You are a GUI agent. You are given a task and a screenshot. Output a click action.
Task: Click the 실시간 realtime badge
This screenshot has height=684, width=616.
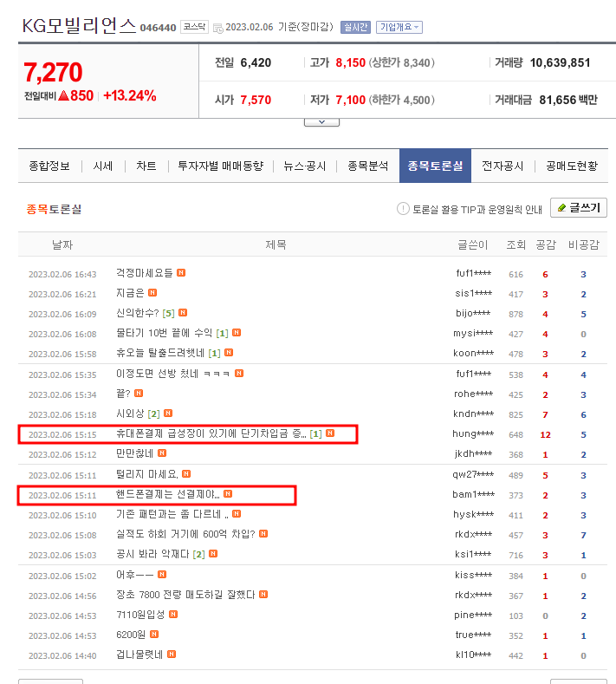pos(355,27)
